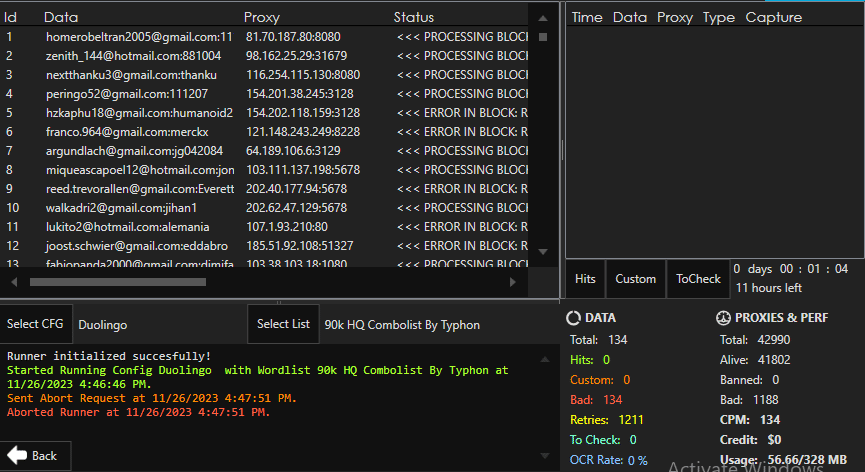Viewport: 865px width, 472px height.
Task: Click the Proxy column header in the left table
Action: (x=262, y=17)
